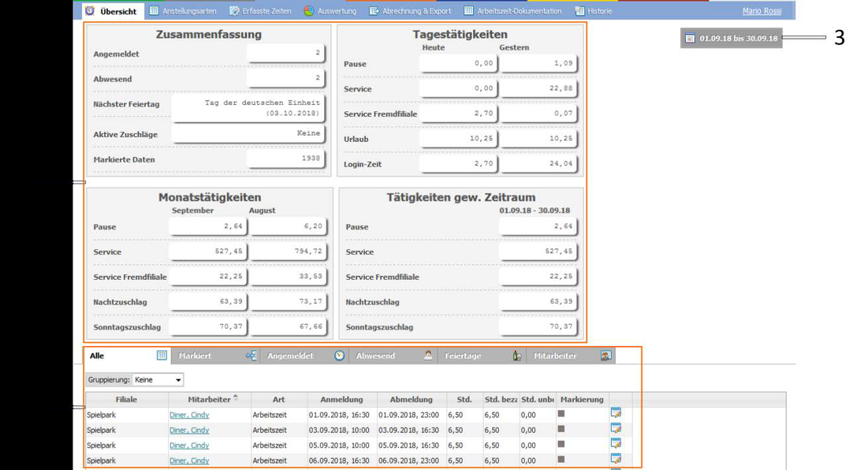Click the calendar icon beside the date range
868x470 pixels.
click(690, 38)
